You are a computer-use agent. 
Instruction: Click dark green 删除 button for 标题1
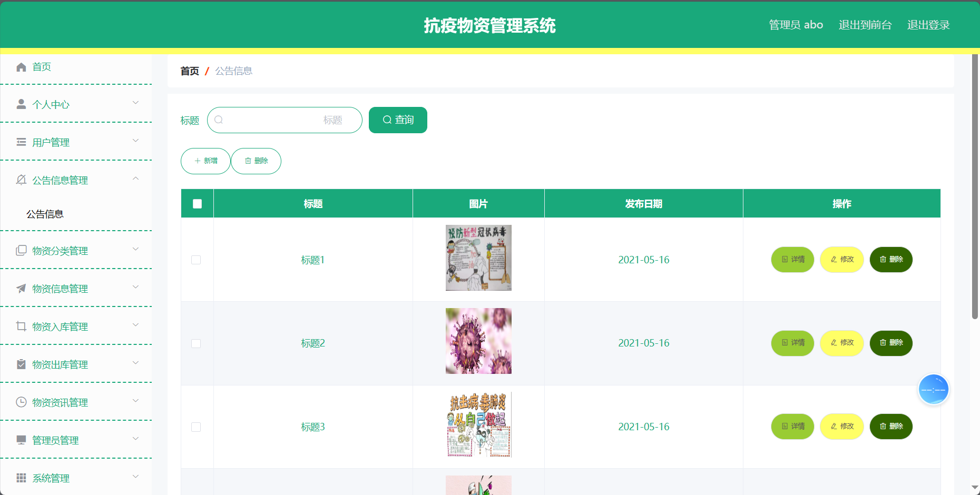[891, 260]
